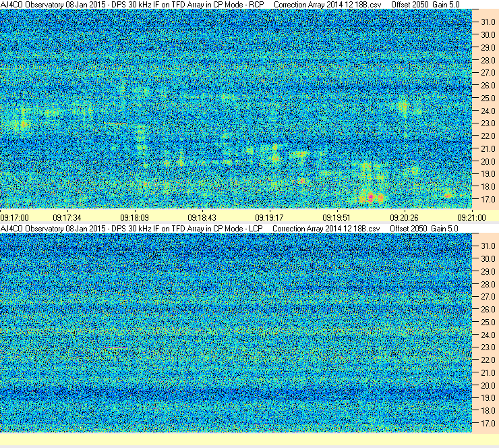This screenshot has height=448, width=499.
Task: Click the 27.0 frequency label on RCP axis
Action: (488, 73)
